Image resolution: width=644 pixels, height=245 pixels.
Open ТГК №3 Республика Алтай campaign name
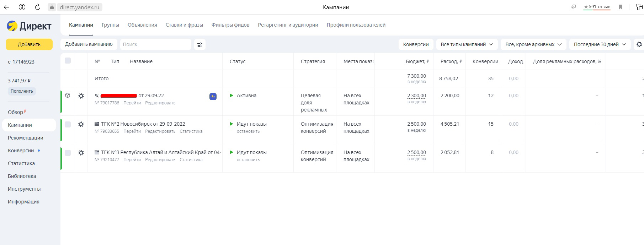pos(161,152)
